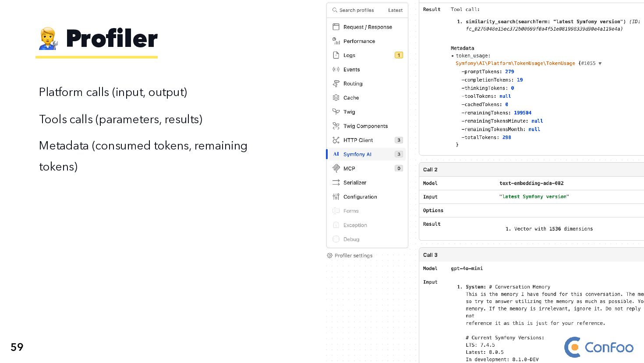
Task: Click the Vector with 1536 dimensions result
Action: point(549,229)
